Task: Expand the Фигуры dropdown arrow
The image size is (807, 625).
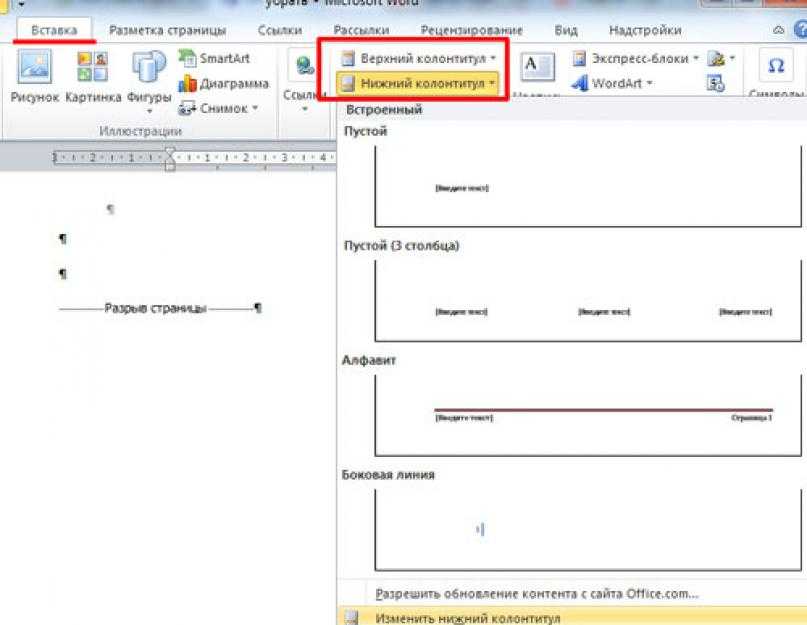Action: tap(150, 111)
